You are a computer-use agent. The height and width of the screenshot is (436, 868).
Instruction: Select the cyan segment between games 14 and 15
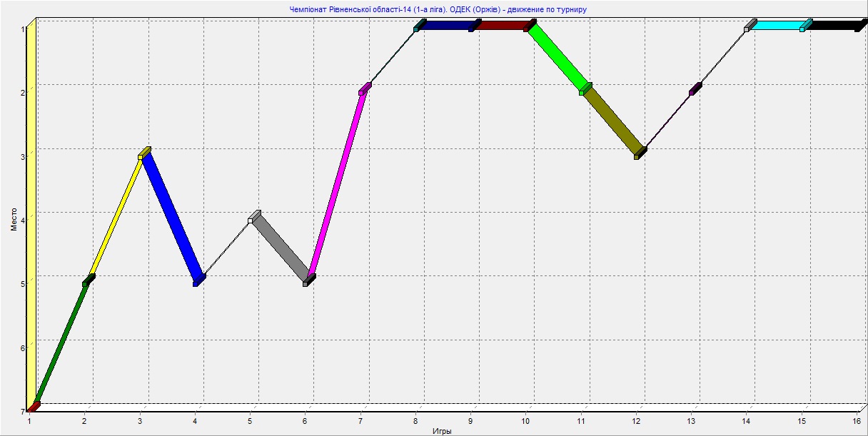777,26
